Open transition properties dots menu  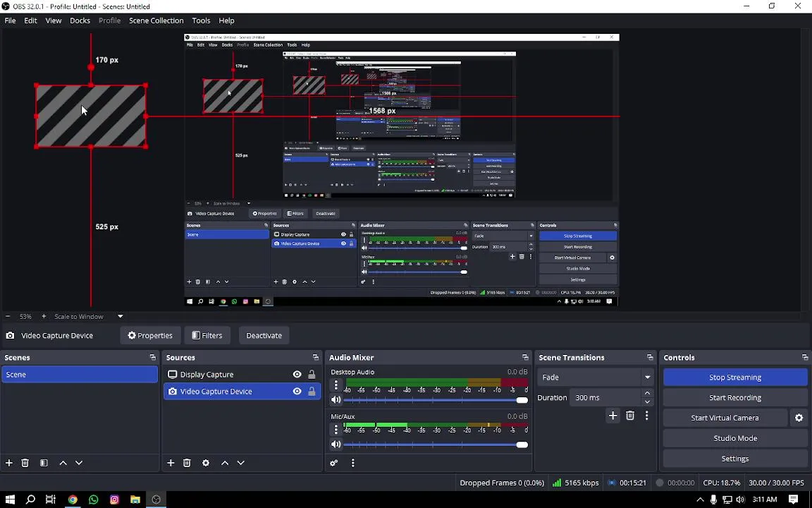(x=646, y=416)
